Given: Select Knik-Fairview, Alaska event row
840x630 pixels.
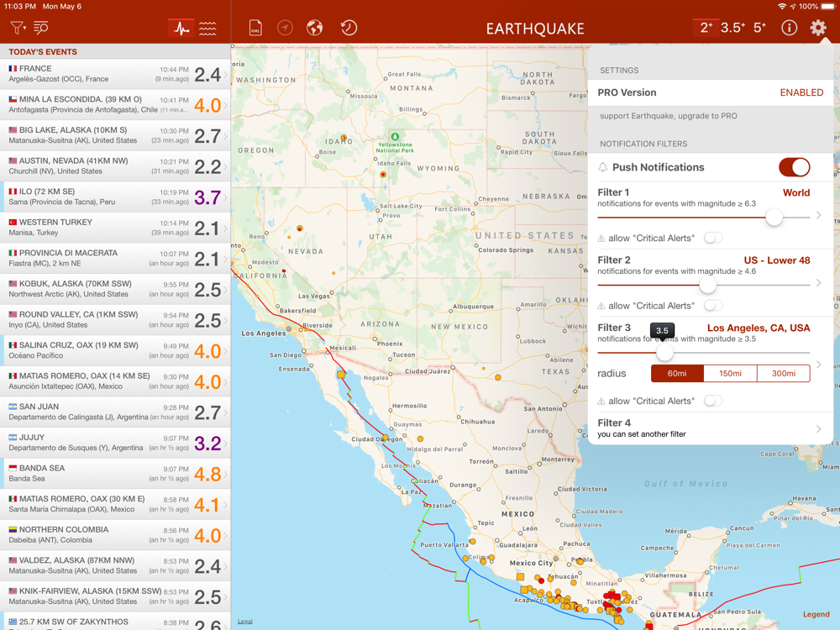Looking at the screenshot, I should (115, 596).
